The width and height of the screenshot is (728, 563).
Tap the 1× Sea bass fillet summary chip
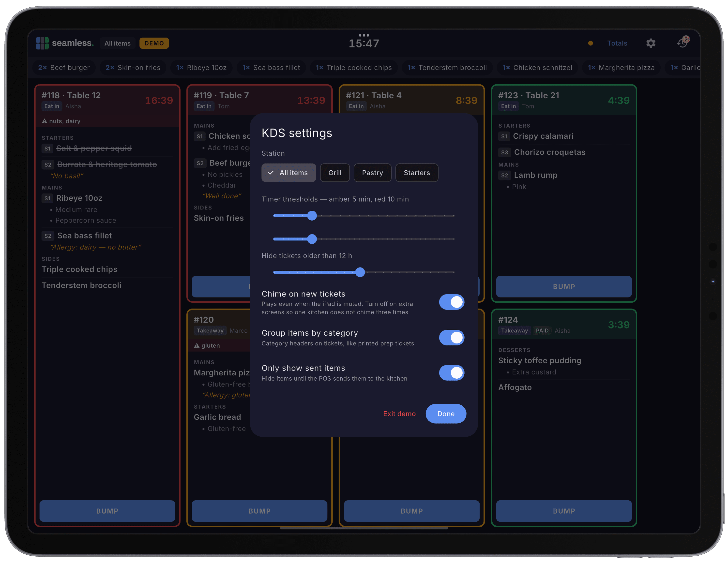(271, 68)
